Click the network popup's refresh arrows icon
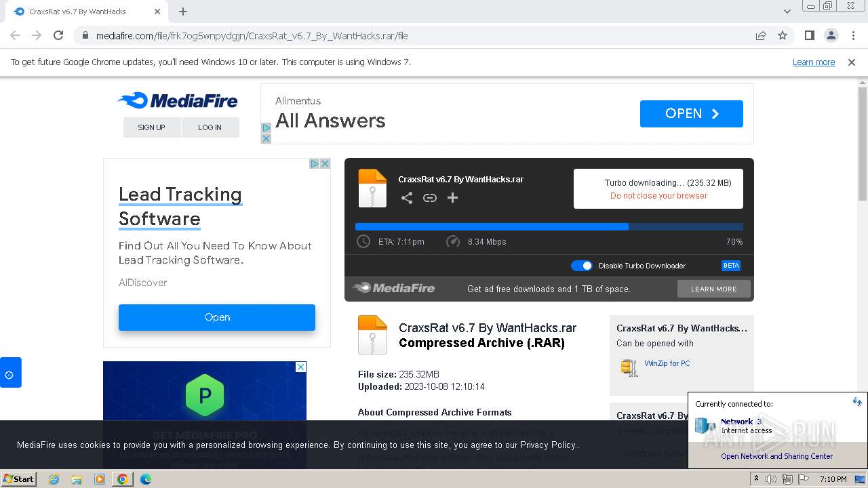Image resolution: width=868 pixels, height=488 pixels. pyautogui.click(x=857, y=402)
